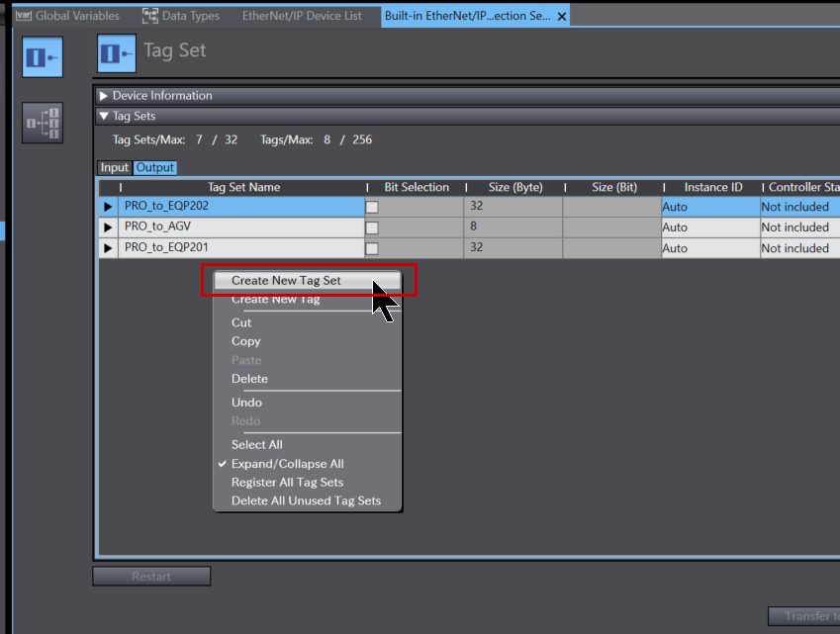Open the Tag Set sidebar icon
The width and height of the screenshot is (840, 634).
coord(43,57)
